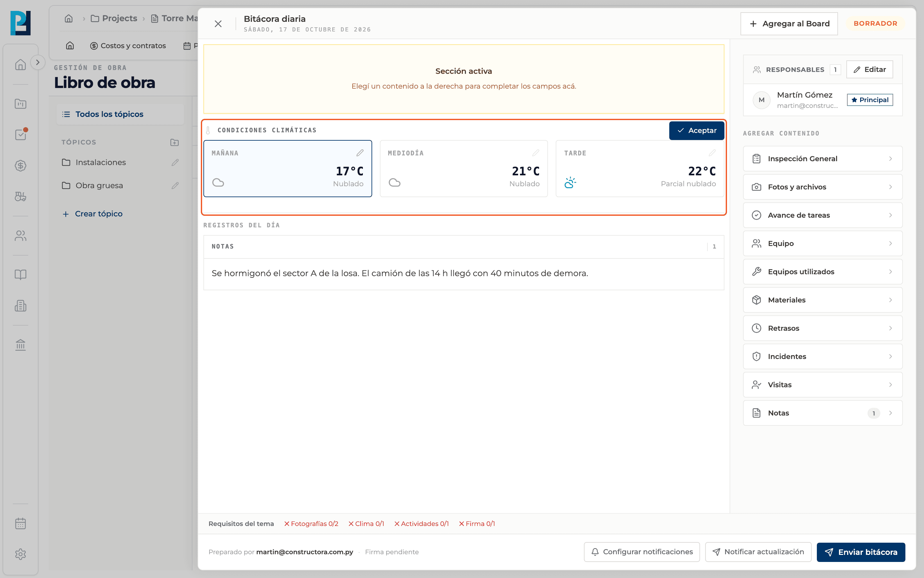The image size is (924, 578).
Task: Open the dollar costs icon in sidebar
Action: tap(21, 165)
